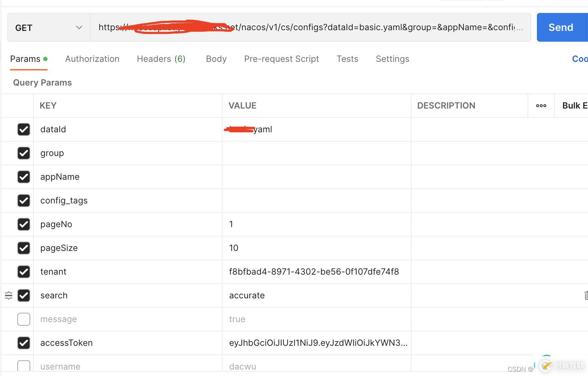The width and height of the screenshot is (588, 376).
Task: Open the Headers (6) tab
Action: click(161, 59)
